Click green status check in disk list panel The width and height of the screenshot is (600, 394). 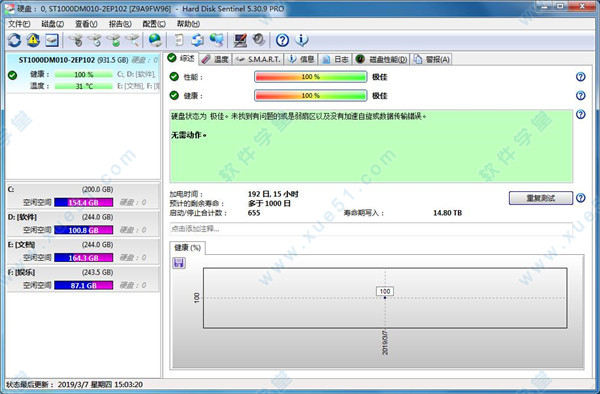(x=12, y=75)
